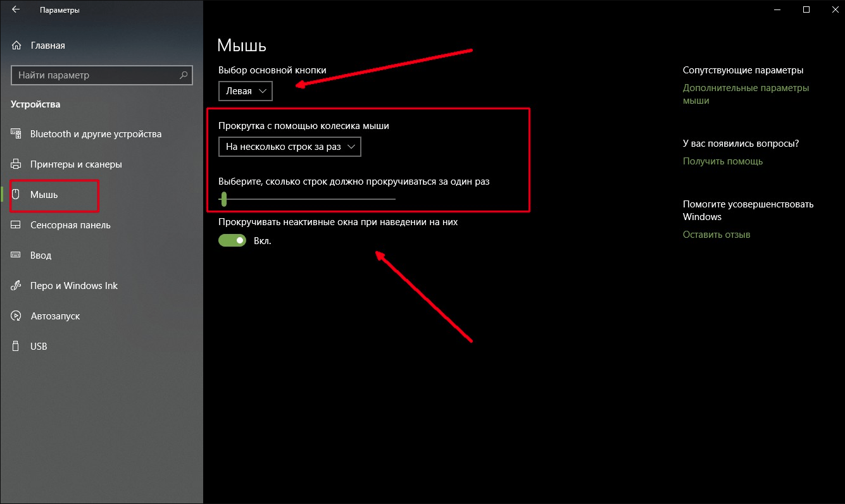Click the Сенсорная панель touchpad icon
Screen dimensions: 845x504
click(x=17, y=225)
